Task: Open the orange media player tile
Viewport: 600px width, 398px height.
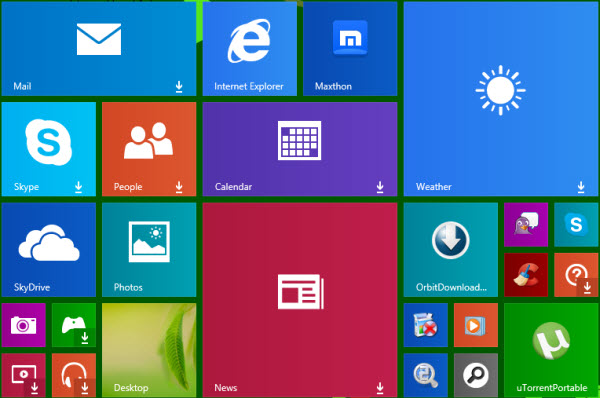Action: 476,325
